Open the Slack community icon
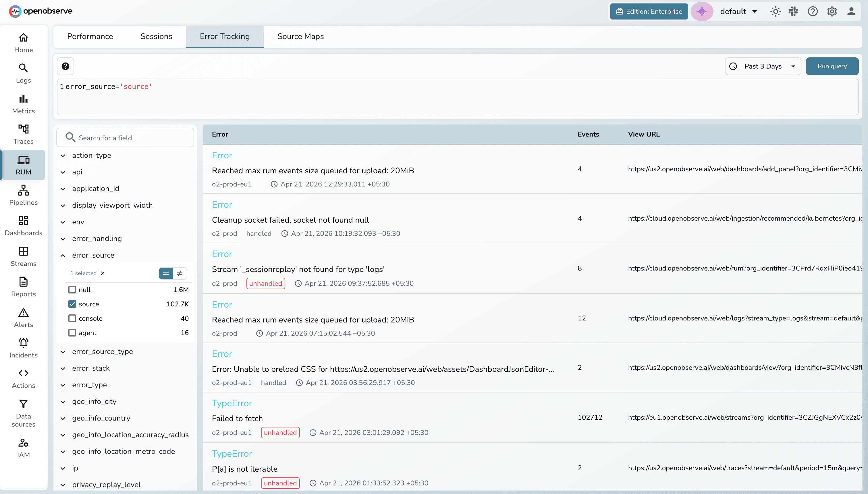 click(793, 11)
